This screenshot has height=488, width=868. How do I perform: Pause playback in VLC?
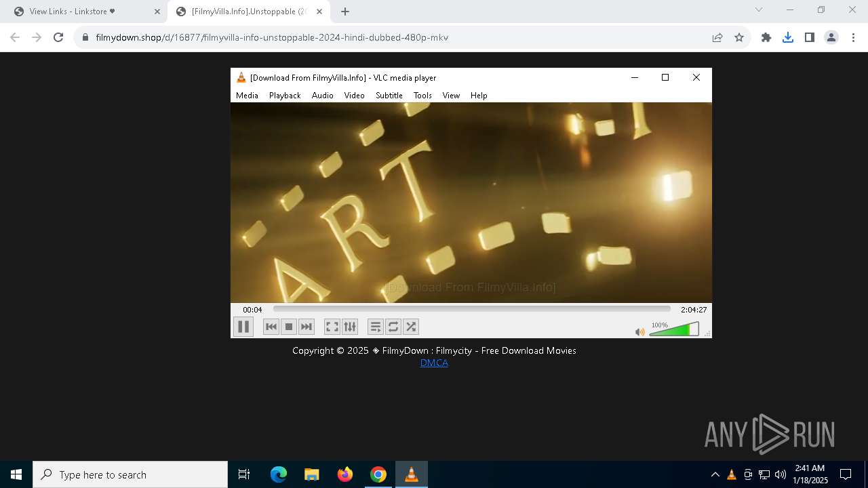pyautogui.click(x=243, y=327)
